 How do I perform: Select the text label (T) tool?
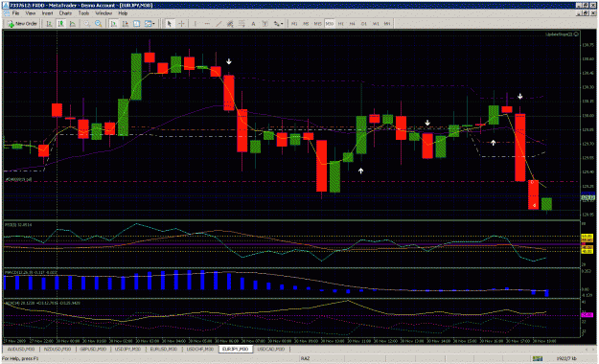click(265, 24)
